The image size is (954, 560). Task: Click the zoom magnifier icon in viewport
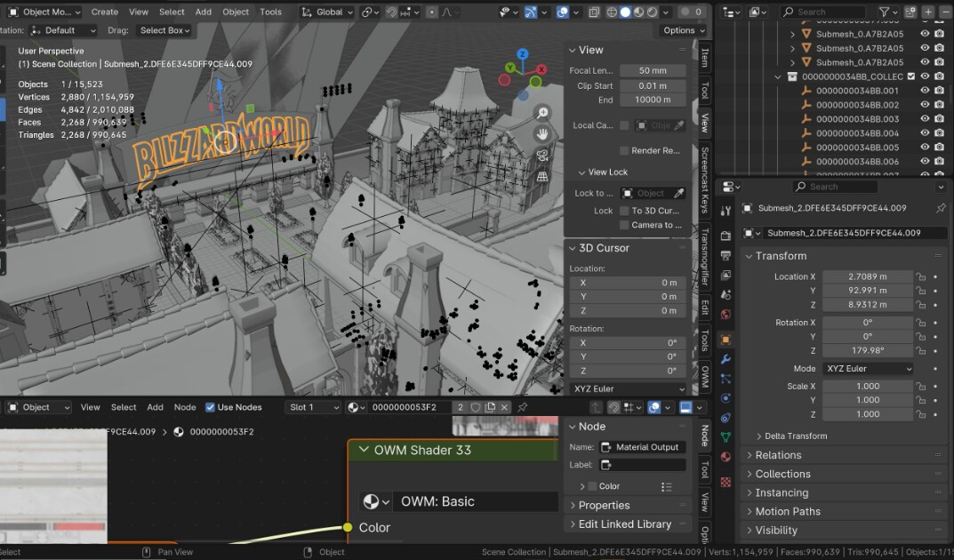coord(542,113)
